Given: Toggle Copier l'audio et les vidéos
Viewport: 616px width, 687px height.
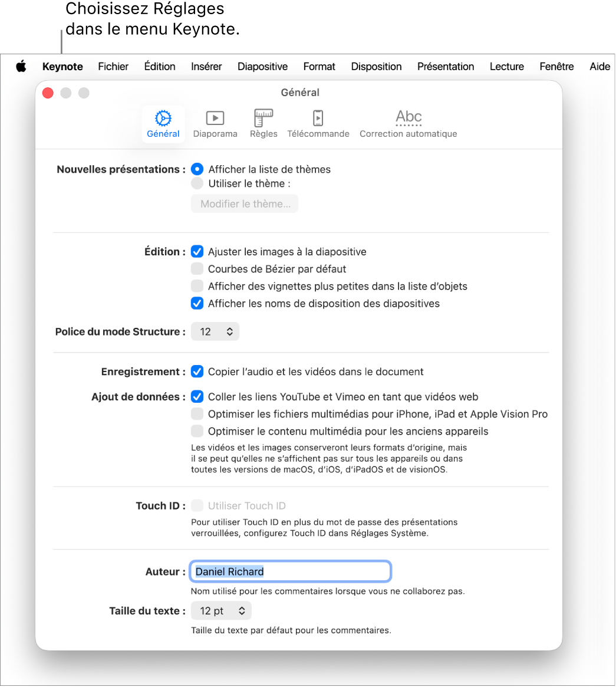Looking at the screenshot, I should [x=197, y=372].
